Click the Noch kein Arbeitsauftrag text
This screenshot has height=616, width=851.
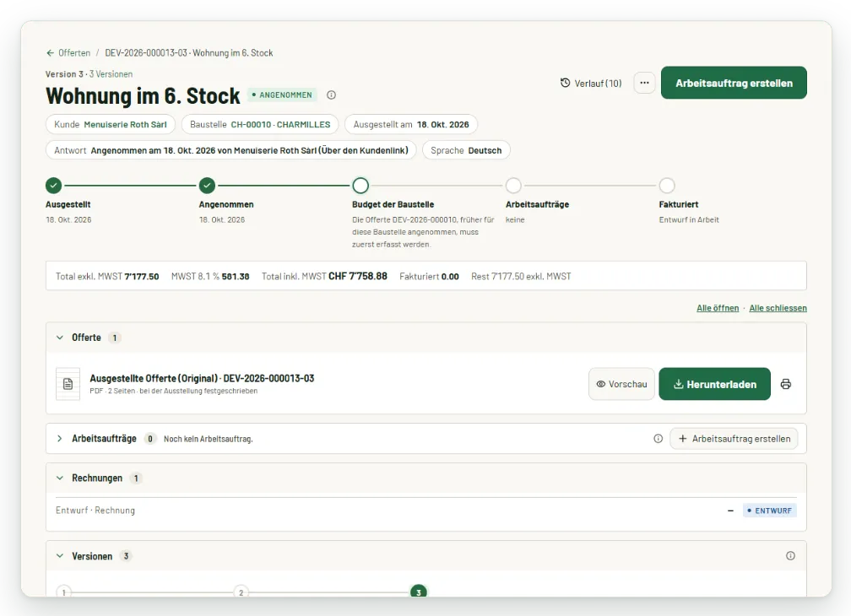pos(209,439)
